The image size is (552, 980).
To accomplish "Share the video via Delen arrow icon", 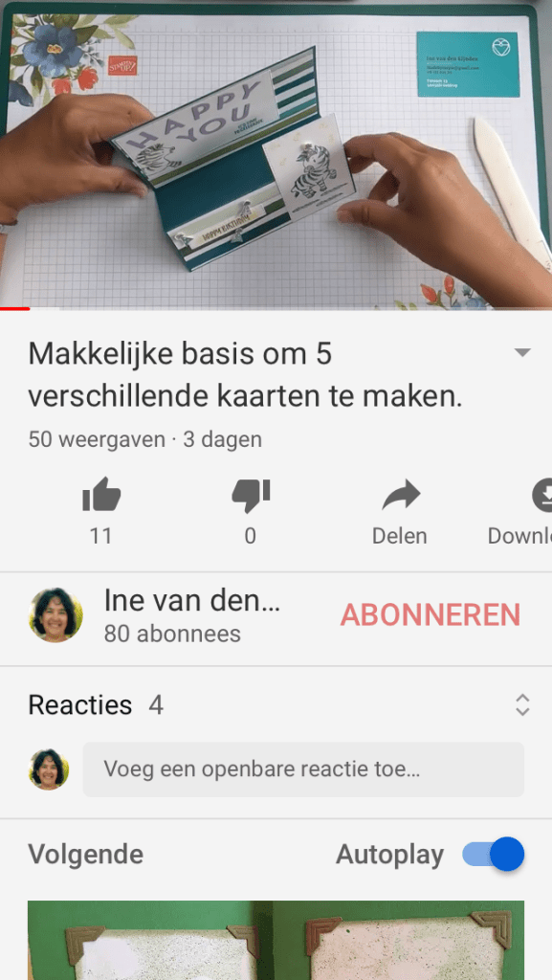I will (402, 495).
